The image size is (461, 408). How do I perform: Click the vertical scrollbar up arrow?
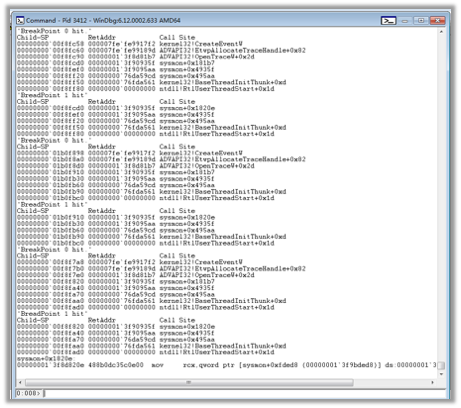coord(441,32)
